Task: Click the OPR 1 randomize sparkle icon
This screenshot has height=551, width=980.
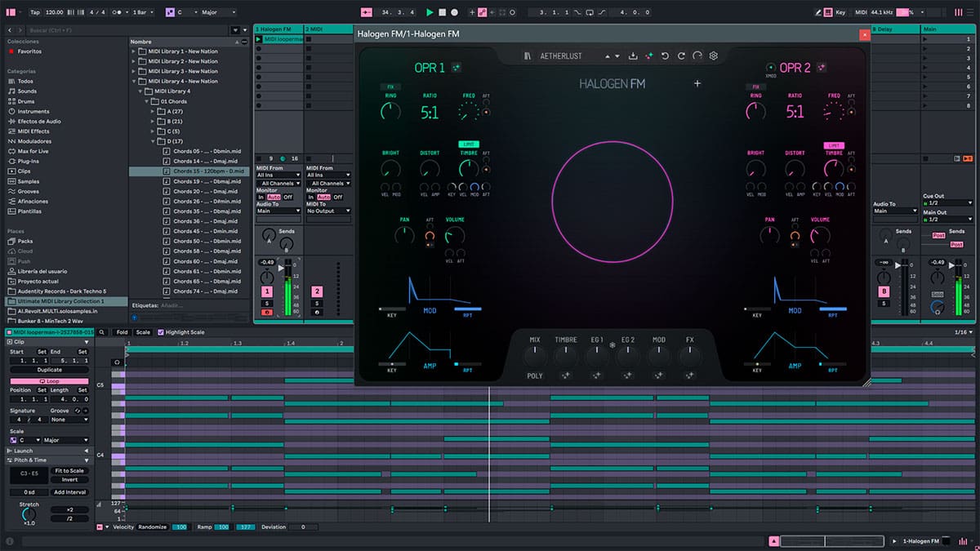Action: tap(457, 68)
